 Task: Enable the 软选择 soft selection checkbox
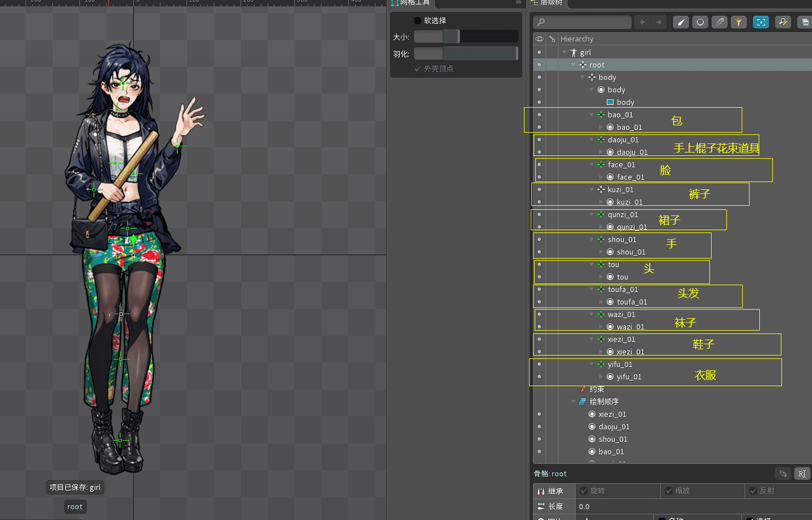[x=418, y=20]
